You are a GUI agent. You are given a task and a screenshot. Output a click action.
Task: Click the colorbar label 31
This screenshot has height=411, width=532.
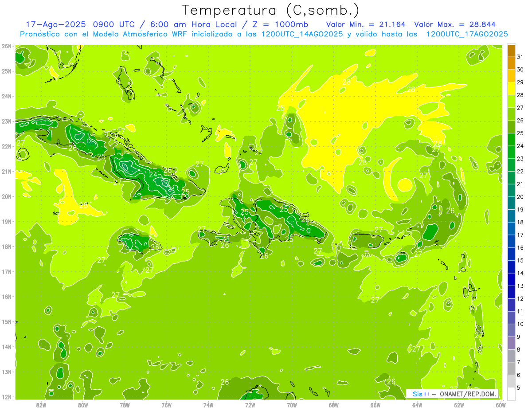tap(520, 57)
